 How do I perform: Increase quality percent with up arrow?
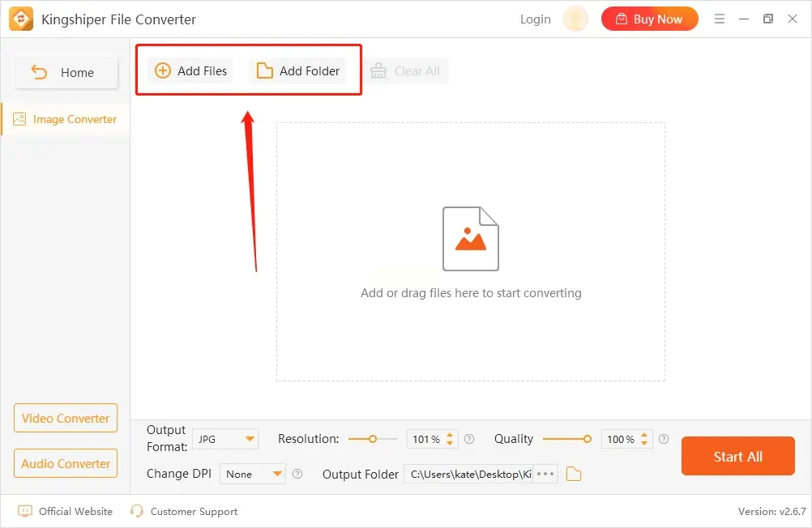click(x=644, y=436)
